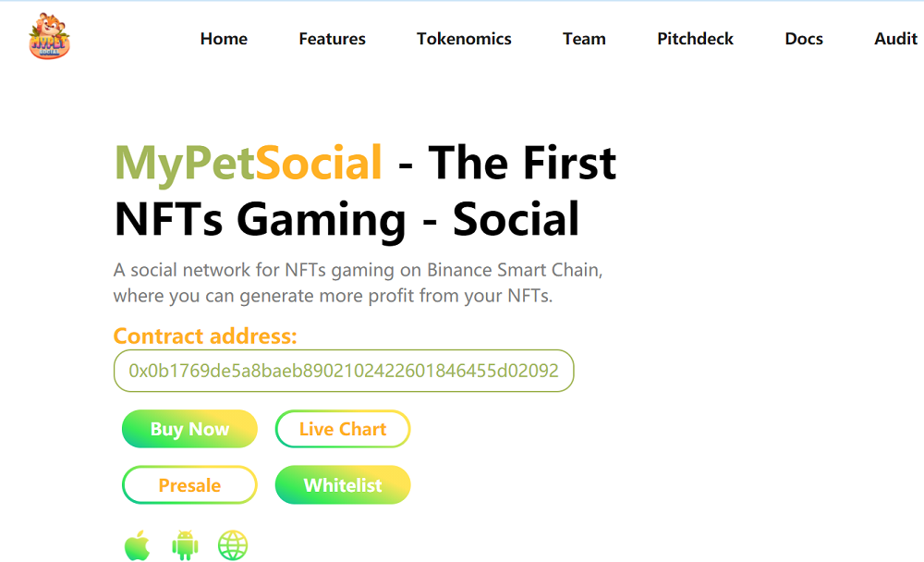
Task: Click the globe web app icon
Action: pyautogui.click(x=233, y=545)
